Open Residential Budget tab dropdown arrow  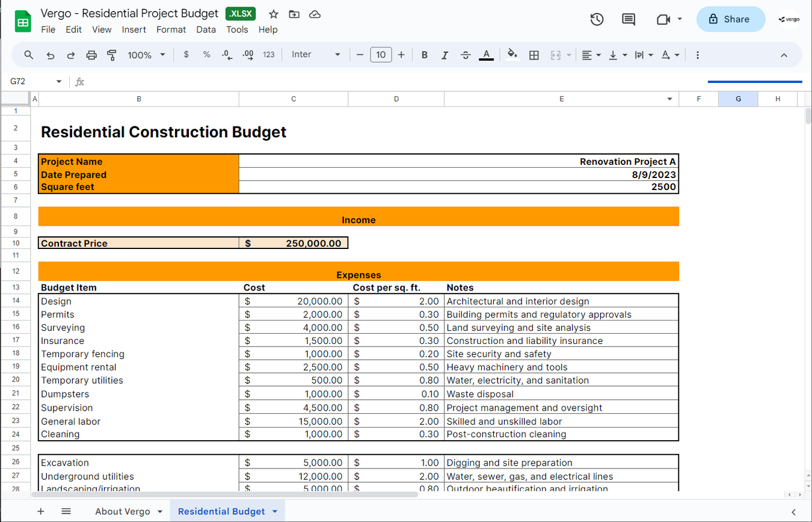275,511
